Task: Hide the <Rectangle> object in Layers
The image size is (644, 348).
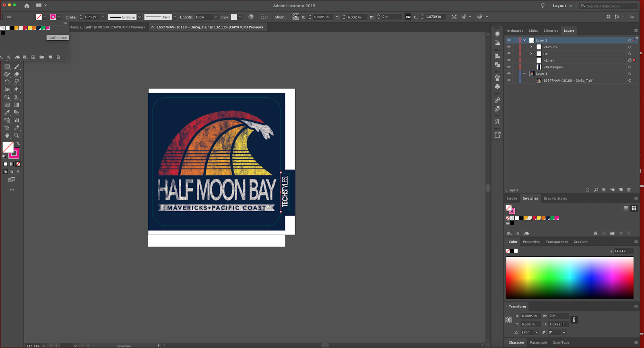Action: tap(509, 67)
